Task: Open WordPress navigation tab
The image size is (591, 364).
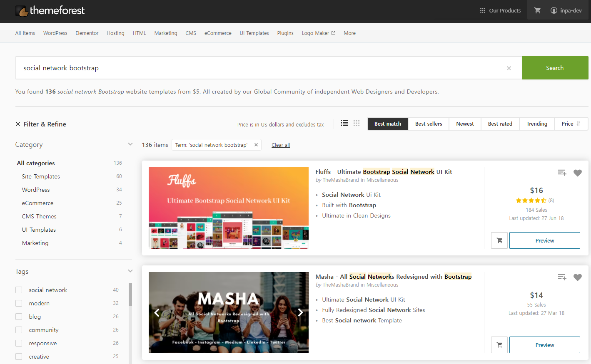Action: 55,33
